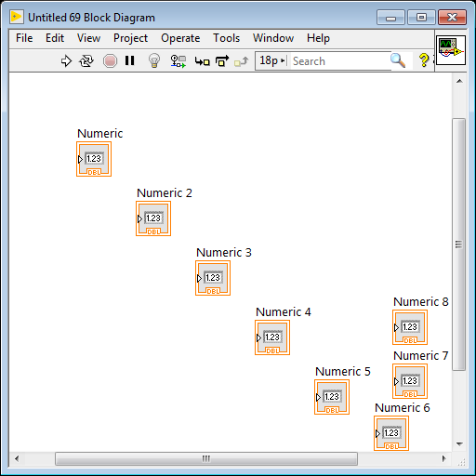Click Step Over button
The width and height of the screenshot is (476, 476).
point(222,61)
